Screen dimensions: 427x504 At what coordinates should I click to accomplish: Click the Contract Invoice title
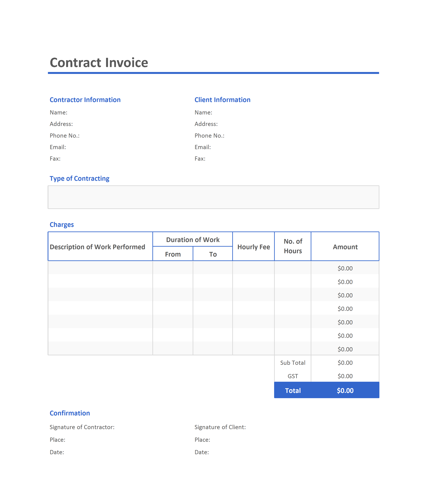click(99, 63)
